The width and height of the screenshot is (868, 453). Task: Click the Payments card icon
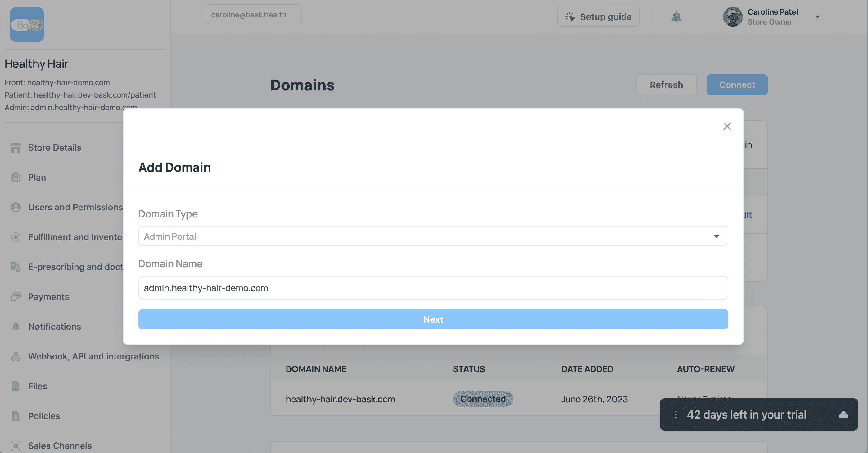16,296
